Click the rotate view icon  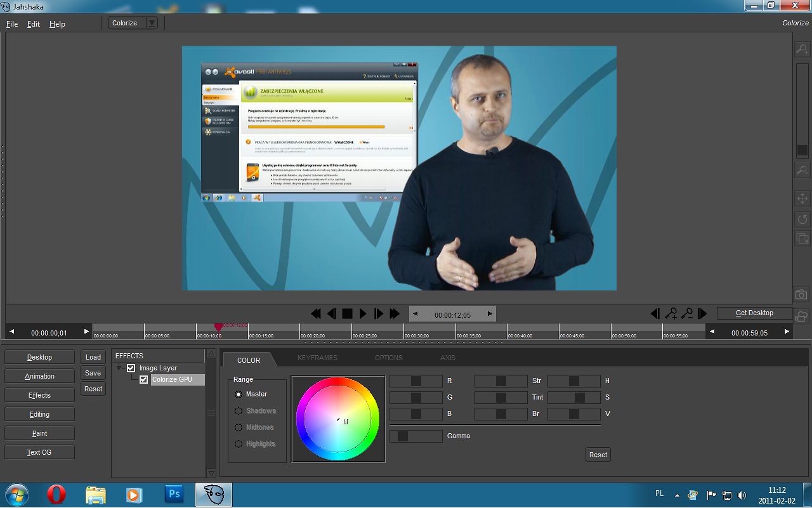tap(802, 219)
